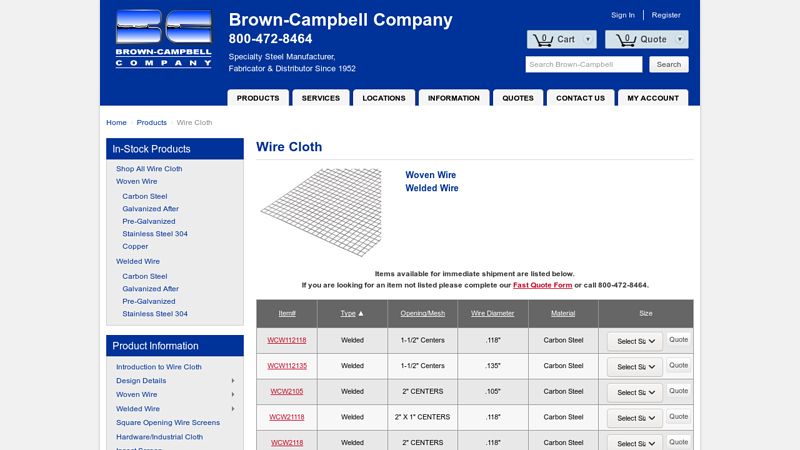Open the MY ACCOUNT tab

click(653, 98)
